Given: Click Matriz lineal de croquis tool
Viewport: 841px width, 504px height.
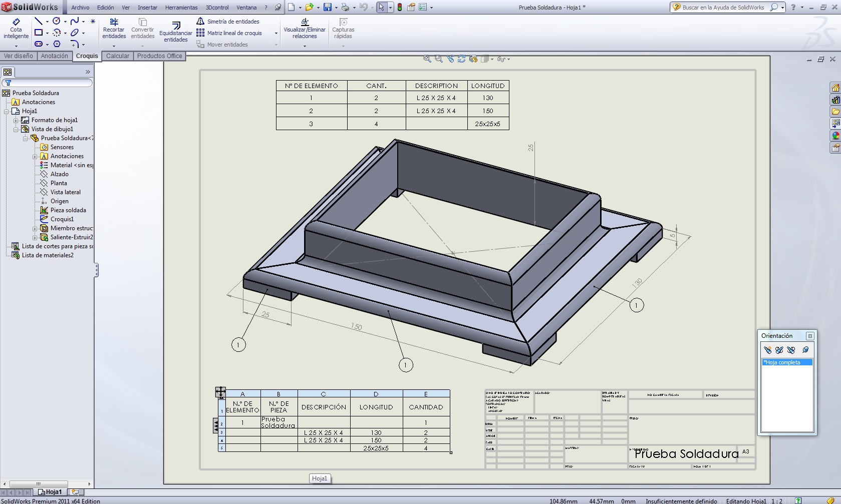Looking at the screenshot, I should coord(229,33).
